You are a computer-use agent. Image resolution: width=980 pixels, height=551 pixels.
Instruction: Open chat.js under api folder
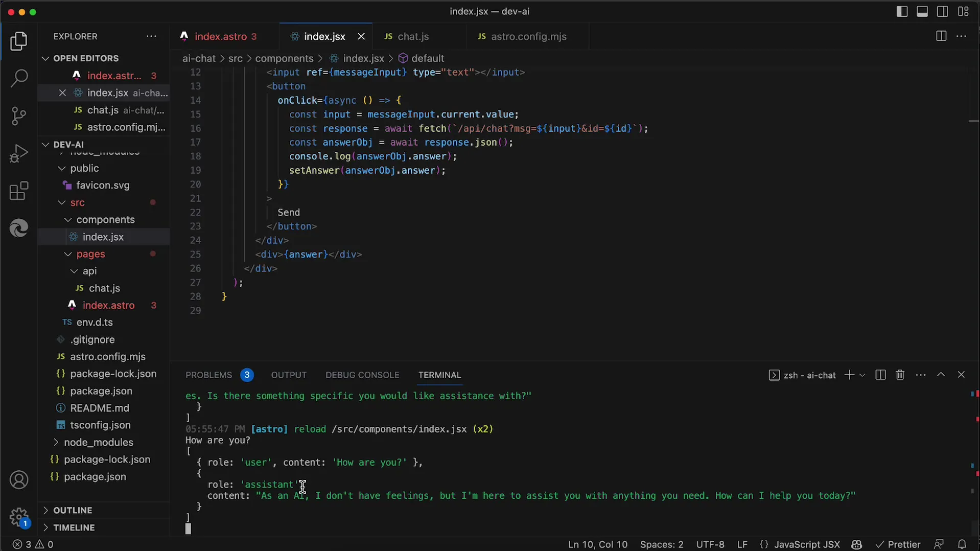tap(104, 288)
